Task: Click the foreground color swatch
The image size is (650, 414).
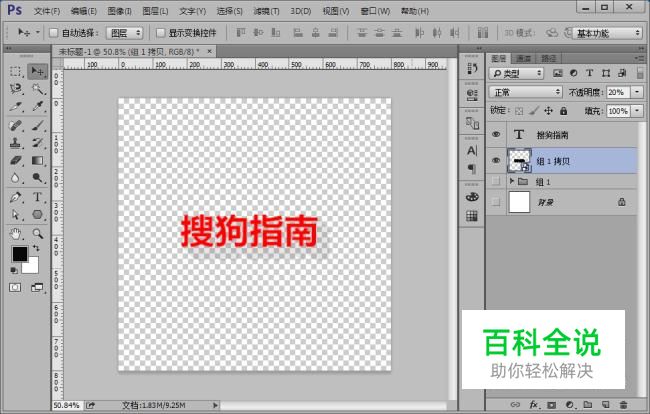Action: pos(19,254)
